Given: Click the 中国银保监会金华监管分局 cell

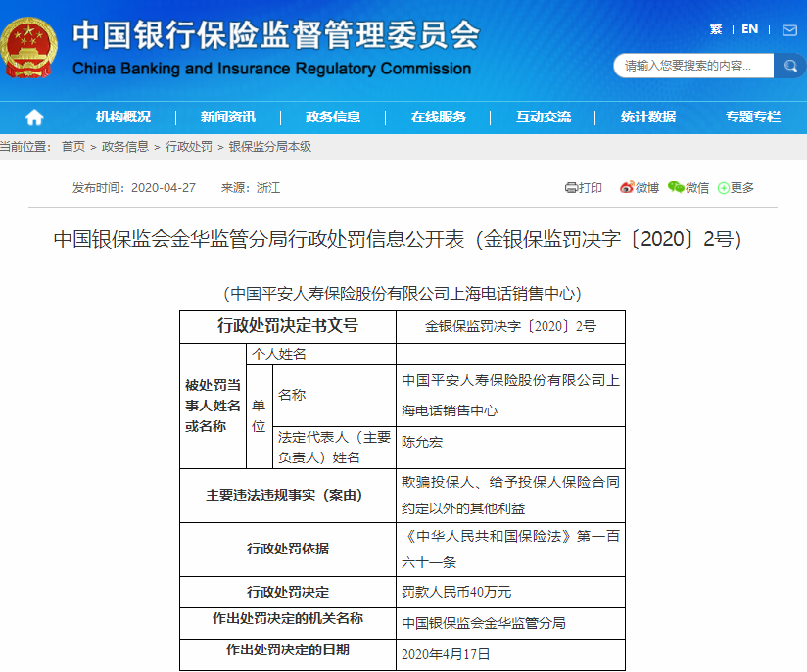Looking at the screenshot, I should [510, 624].
